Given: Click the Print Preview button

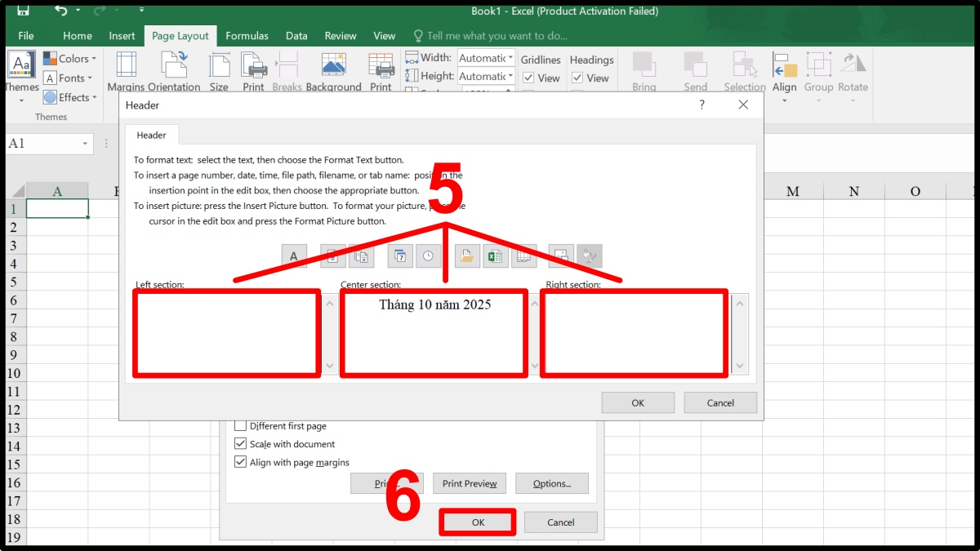Looking at the screenshot, I should [469, 482].
